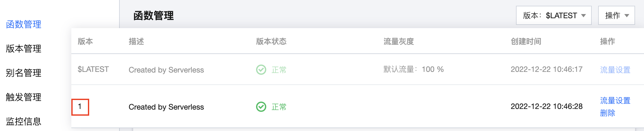Image resolution: width=644 pixels, height=131 pixels.
Task: Click the 创建时间 column header
Action: point(526,42)
